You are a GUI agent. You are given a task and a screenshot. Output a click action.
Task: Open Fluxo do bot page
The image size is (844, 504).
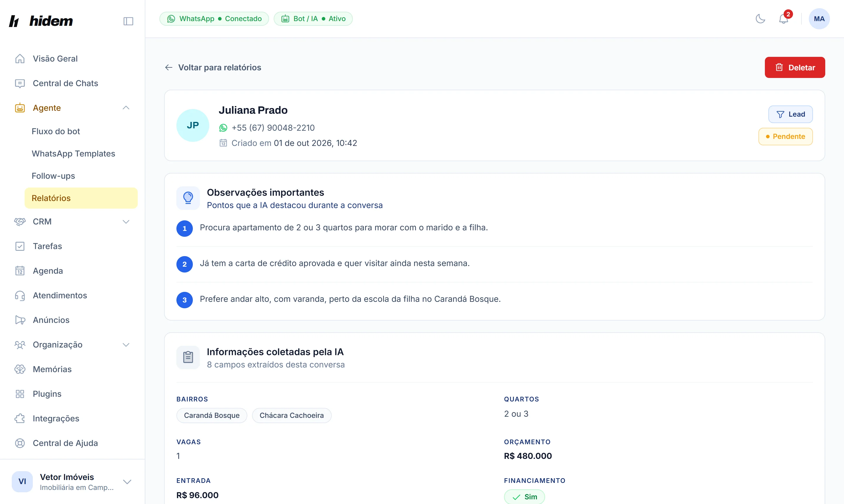[56, 132]
